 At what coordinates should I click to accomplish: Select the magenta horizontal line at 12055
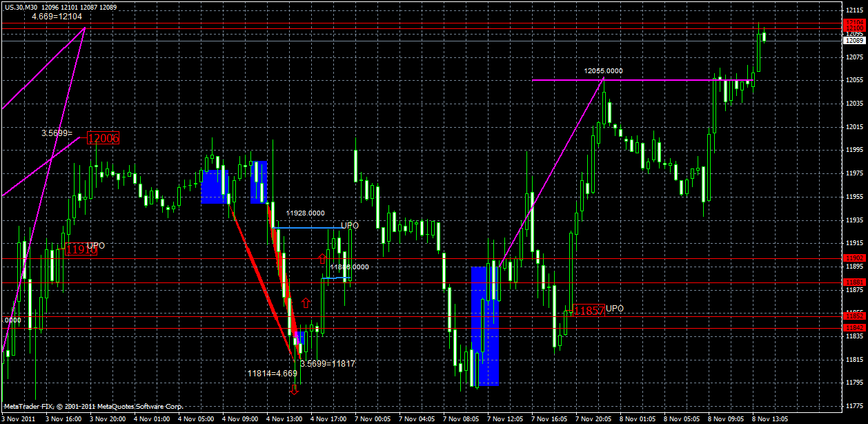tap(655, 80)
